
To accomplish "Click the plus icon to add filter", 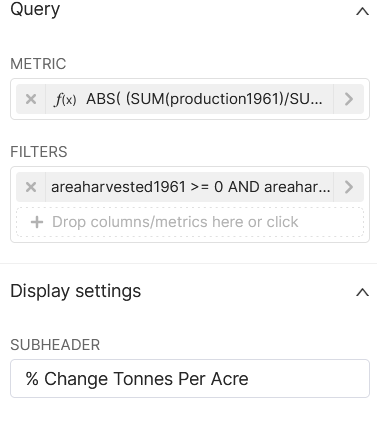I will 37,222.
